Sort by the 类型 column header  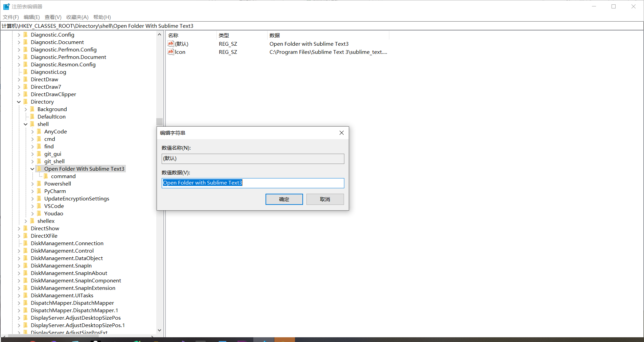(x=242, y=35)
